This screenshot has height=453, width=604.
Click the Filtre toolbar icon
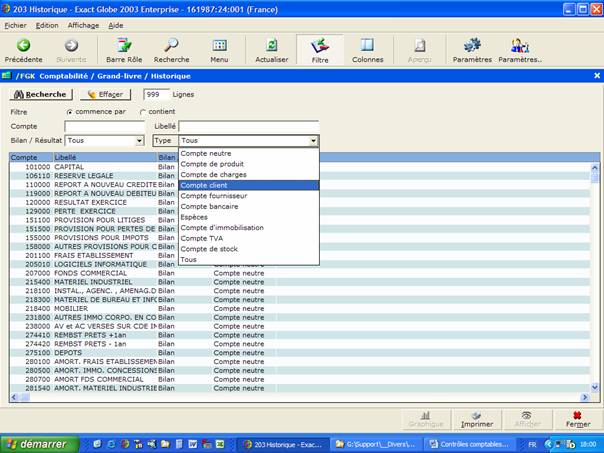click(320, 45)
